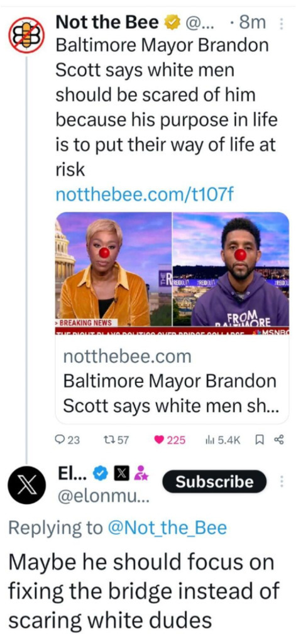Repost the post with 57 reposts

click(118, 440)
